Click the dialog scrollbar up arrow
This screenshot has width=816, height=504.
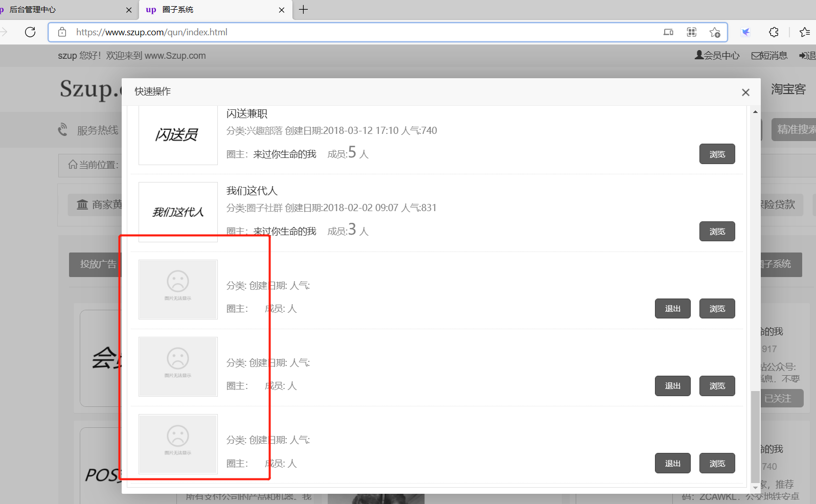click(755, 111)
